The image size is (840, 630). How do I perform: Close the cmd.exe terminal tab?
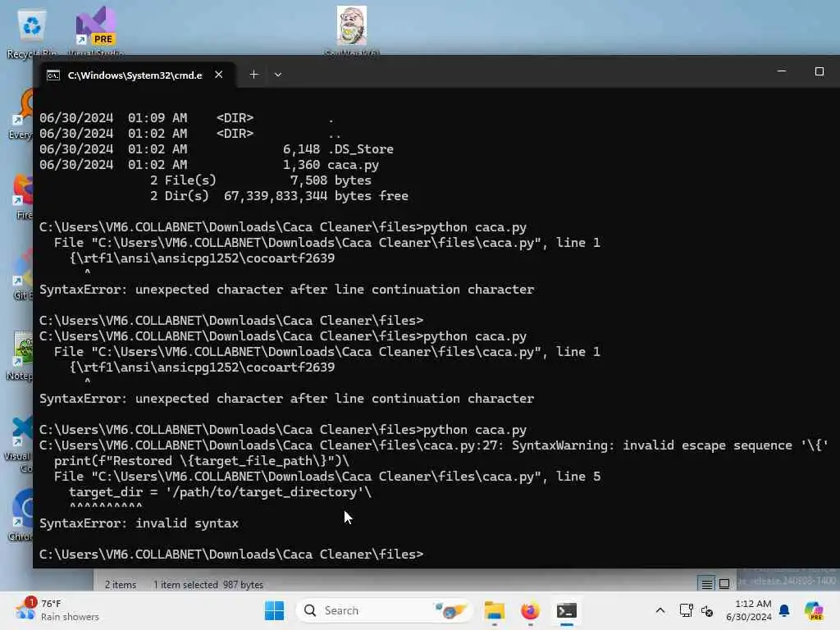pyautogui.click(x=218, y=75)
